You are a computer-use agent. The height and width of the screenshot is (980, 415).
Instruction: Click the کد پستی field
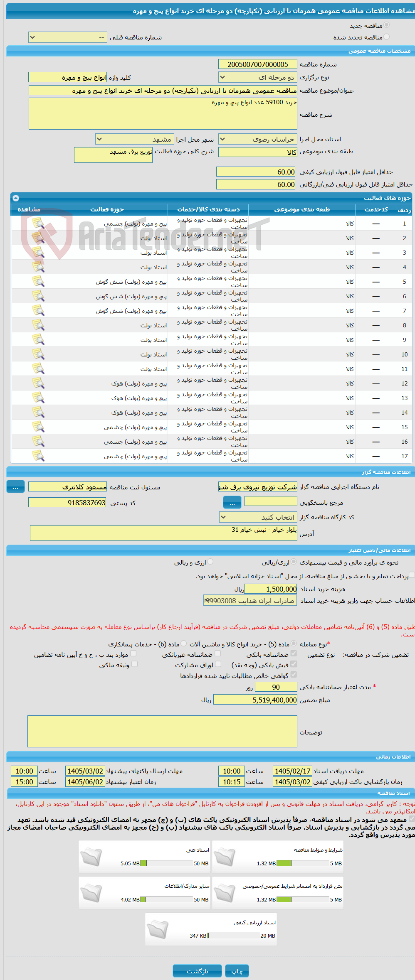coord(67,503)
